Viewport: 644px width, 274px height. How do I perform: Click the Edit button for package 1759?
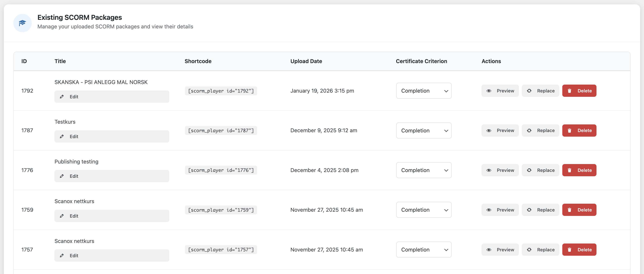point(111,216)
